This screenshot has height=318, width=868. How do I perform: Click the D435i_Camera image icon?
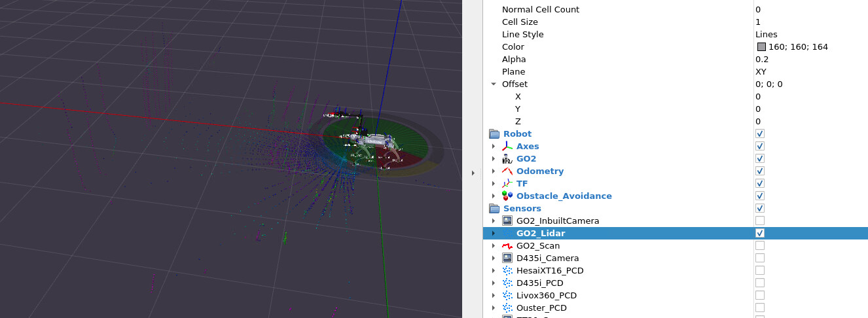(507, 258)
